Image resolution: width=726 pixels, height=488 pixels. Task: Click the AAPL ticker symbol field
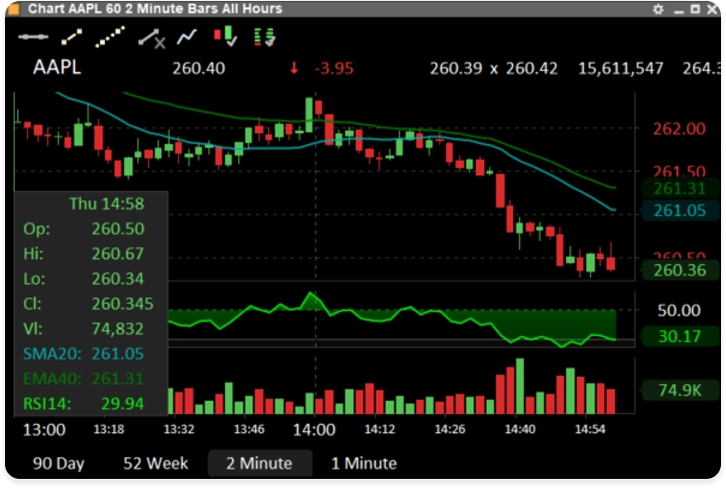click(57, 68)
